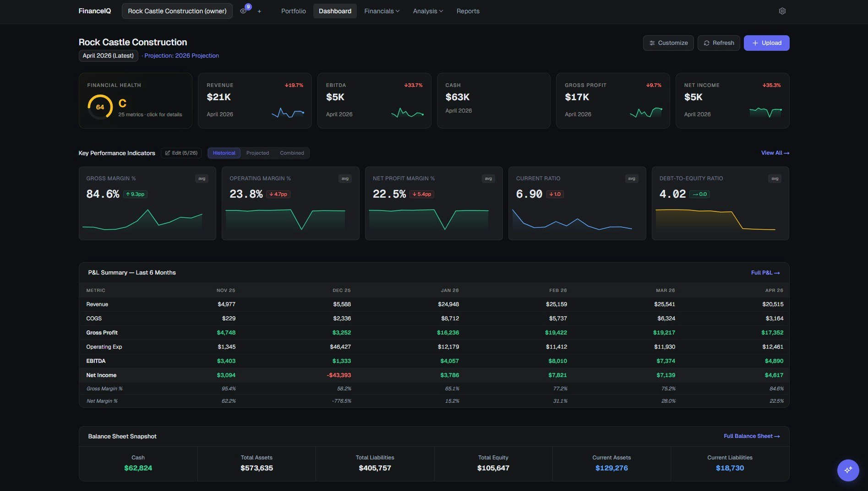This screenshot has height=491, width=868.
Task: Select the April 2026 (Latest) chip
Action: click(x=108, y=55)
